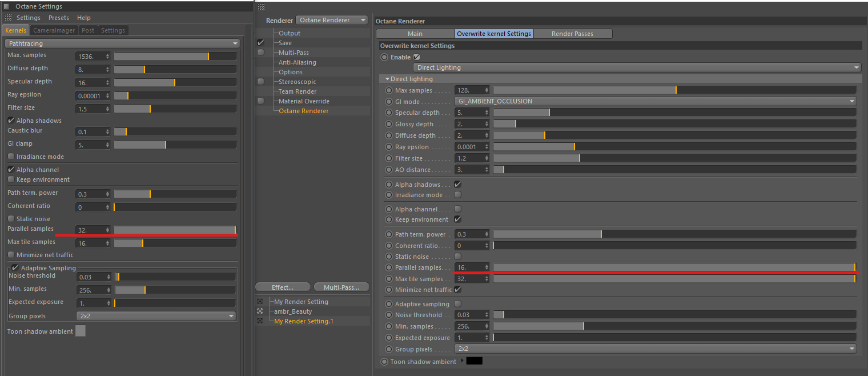
Task: Click the icon beside My Render Setting.1
Action: pyautogui.click(x=260, y=321)
